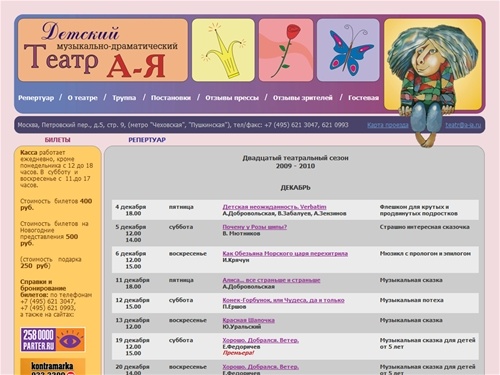Click the БИЛЕТЫ section heading
500x375 pixels.
(x=57, y=140)
